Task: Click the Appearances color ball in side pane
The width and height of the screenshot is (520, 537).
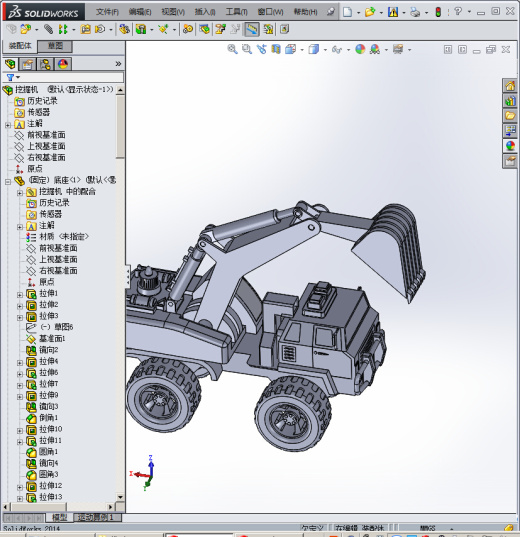Action: (x=510, y=146)
